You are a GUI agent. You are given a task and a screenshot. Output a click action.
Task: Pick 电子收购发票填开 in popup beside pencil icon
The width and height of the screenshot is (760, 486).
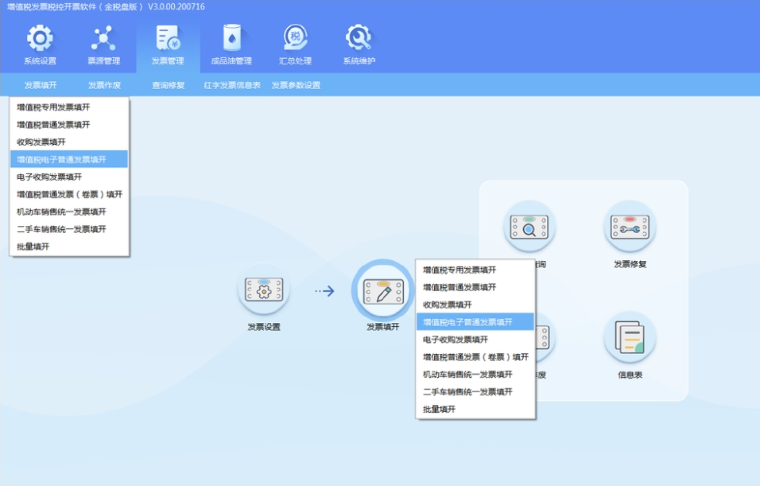(475, 340)
